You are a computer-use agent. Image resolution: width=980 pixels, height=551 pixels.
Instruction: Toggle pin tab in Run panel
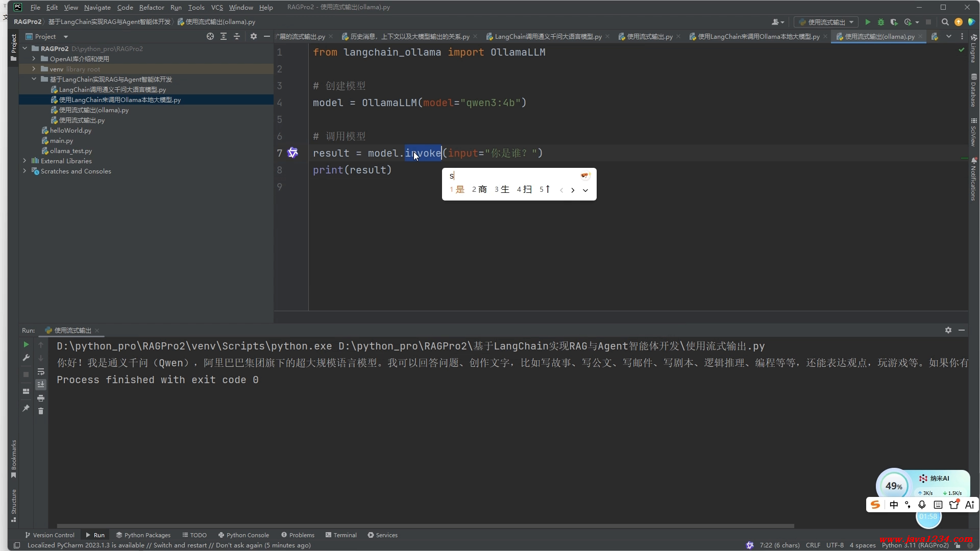pyautogui.click(x=26, y=408)
